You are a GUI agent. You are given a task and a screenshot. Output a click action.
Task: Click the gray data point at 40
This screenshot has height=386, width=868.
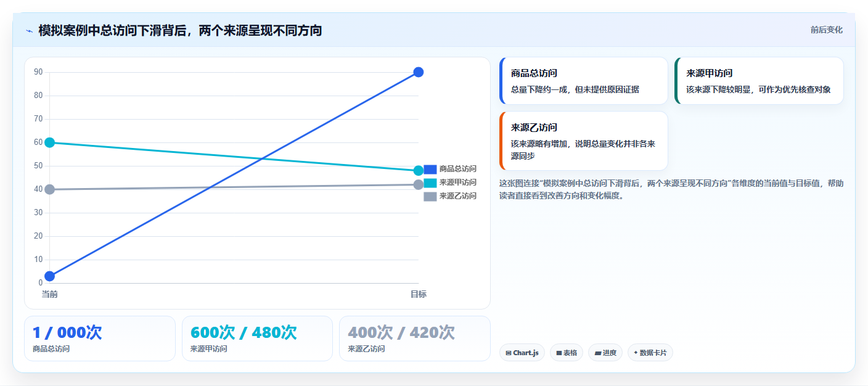point(50,189)
